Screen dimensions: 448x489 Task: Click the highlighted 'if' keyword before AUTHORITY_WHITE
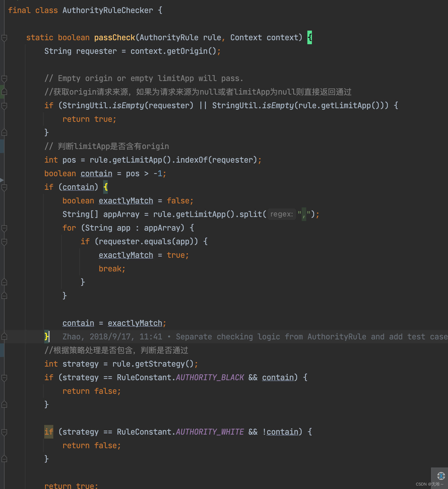tap(49, 432)
